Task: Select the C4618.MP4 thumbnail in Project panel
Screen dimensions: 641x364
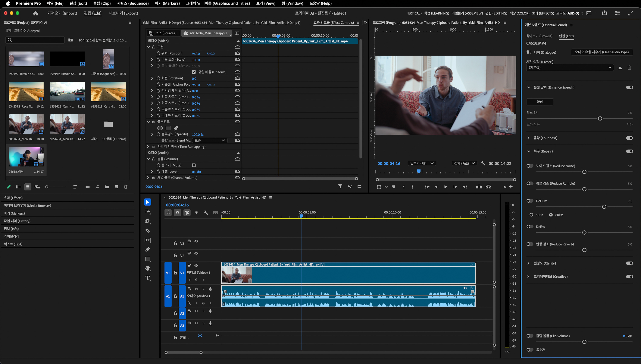Action: (x=26, y=156)
